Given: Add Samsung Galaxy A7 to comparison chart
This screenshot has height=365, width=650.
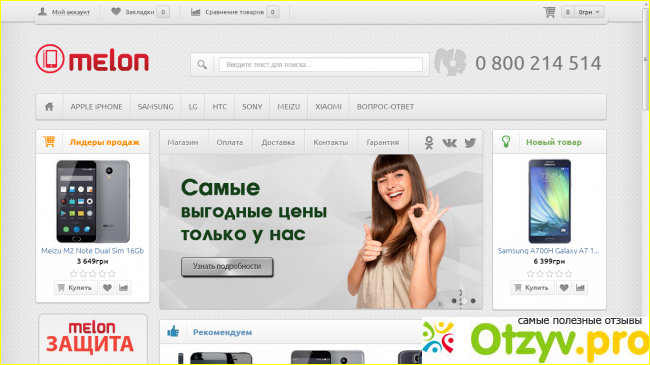Looking at the screenshot, I should pyautogui.click(x=580, y=287).
